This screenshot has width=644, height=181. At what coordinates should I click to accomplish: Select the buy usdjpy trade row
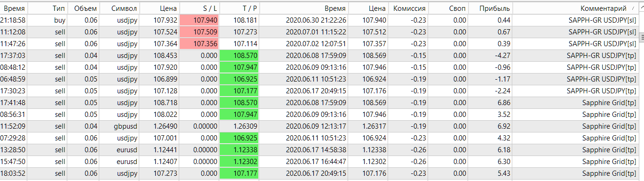click(x=322, y=20)
